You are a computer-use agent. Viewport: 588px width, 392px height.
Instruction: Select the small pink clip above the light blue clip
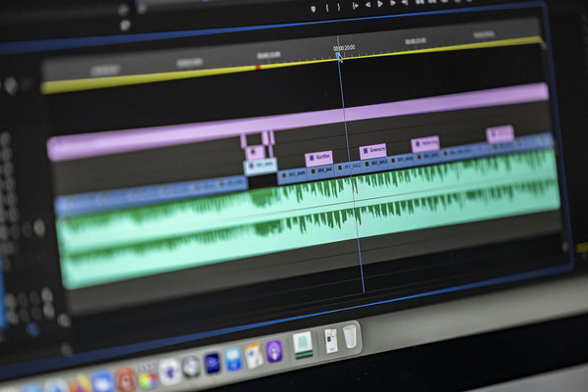[254, 152]
